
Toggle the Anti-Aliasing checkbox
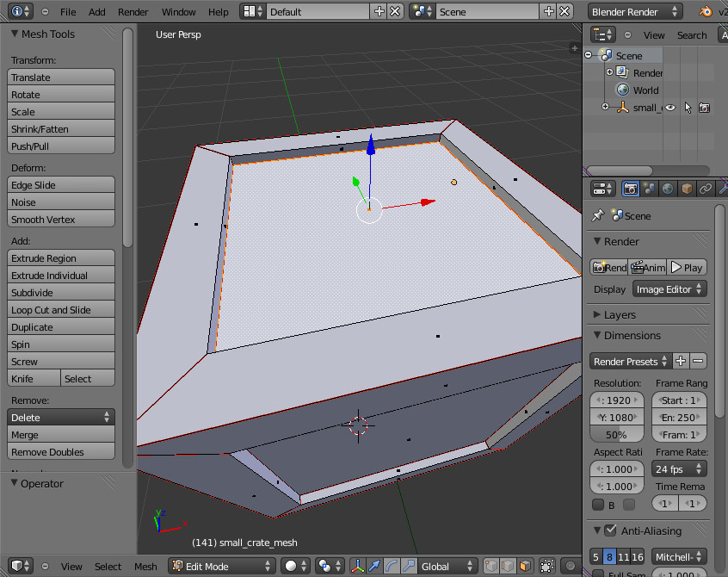click(611, 530)
